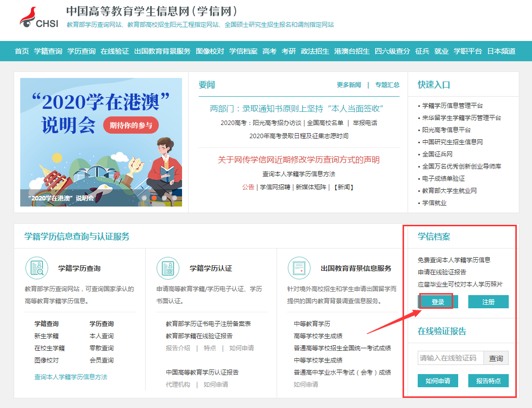The width and height of the screenshot is (532, 408).
Task: Open the 学籍查询 navigation menu item
Action: click(48, 51)
